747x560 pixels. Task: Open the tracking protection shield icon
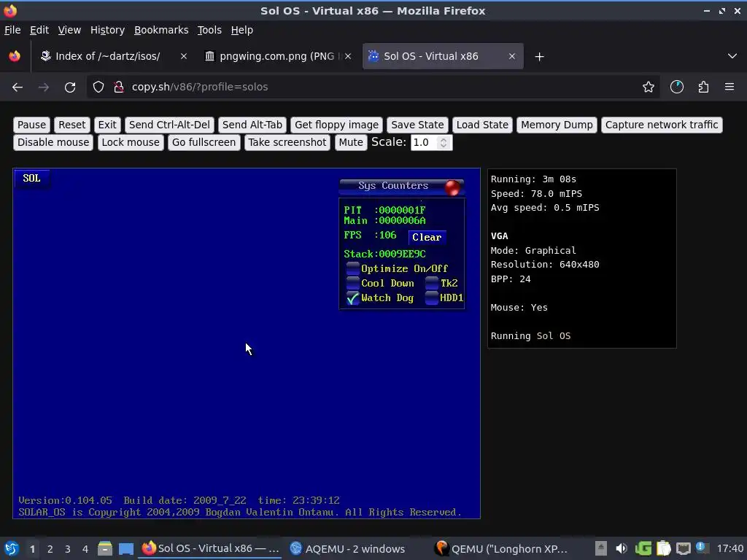[98, 87]
